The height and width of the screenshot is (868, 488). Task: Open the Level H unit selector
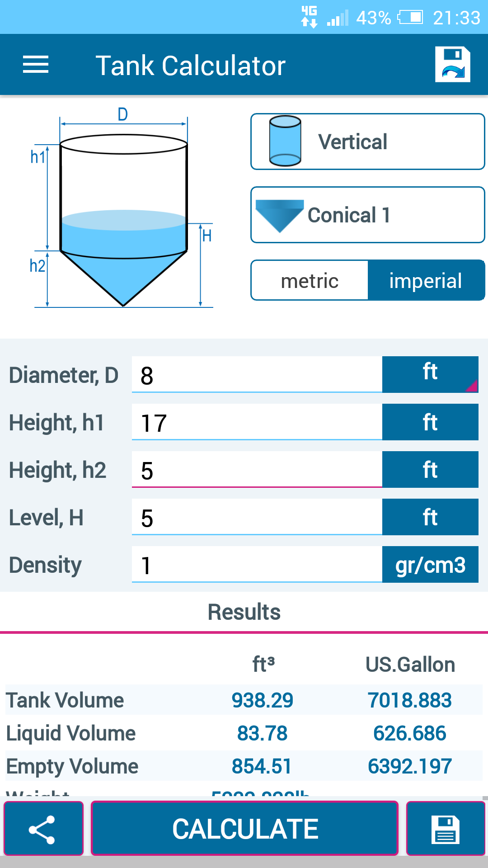(x=430, y=517)
